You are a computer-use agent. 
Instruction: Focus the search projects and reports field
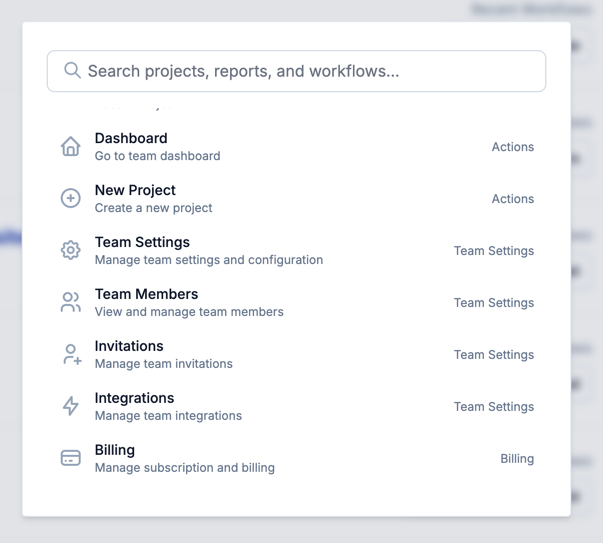pos(300,71)
